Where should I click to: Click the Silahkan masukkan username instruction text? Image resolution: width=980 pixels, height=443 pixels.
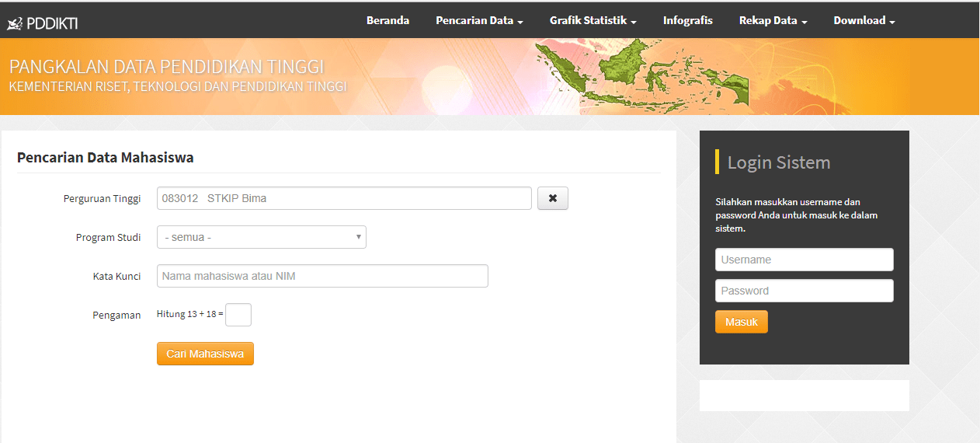796,215
